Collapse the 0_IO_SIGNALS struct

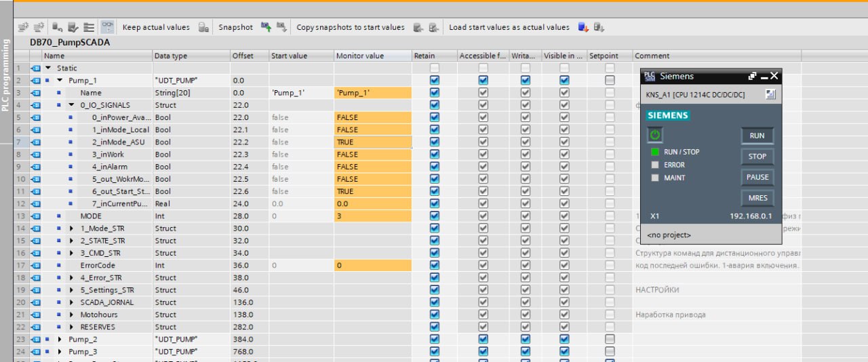(x=72, y=105)
